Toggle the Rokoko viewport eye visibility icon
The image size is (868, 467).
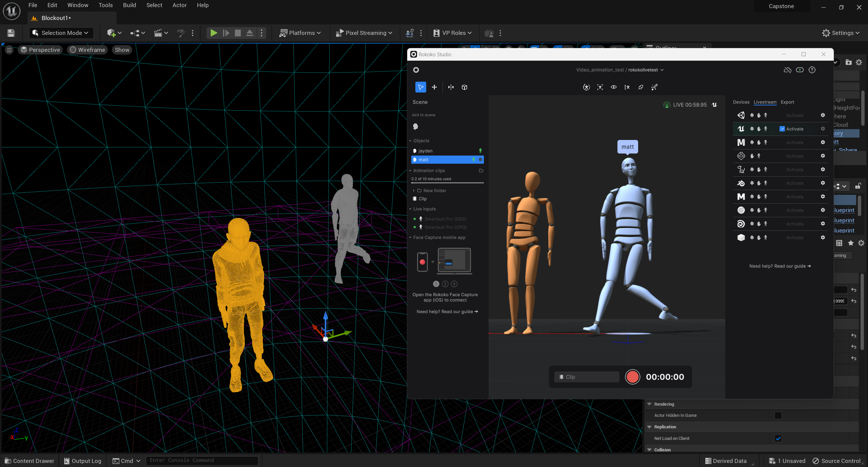[614, 87]
